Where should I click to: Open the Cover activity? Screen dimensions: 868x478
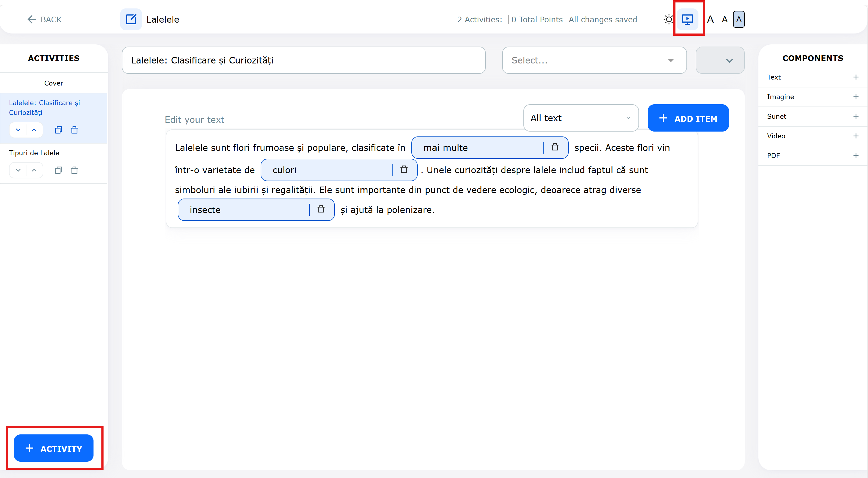tap(54, 83)
